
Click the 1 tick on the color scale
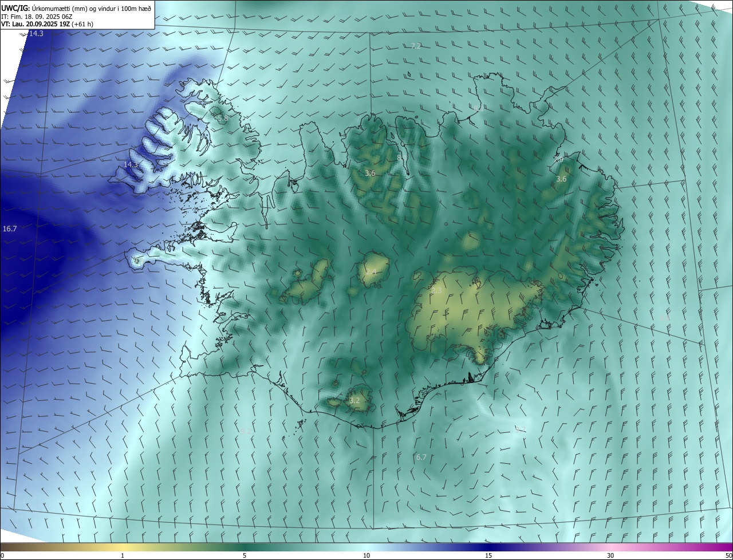[x=123, y=555]
